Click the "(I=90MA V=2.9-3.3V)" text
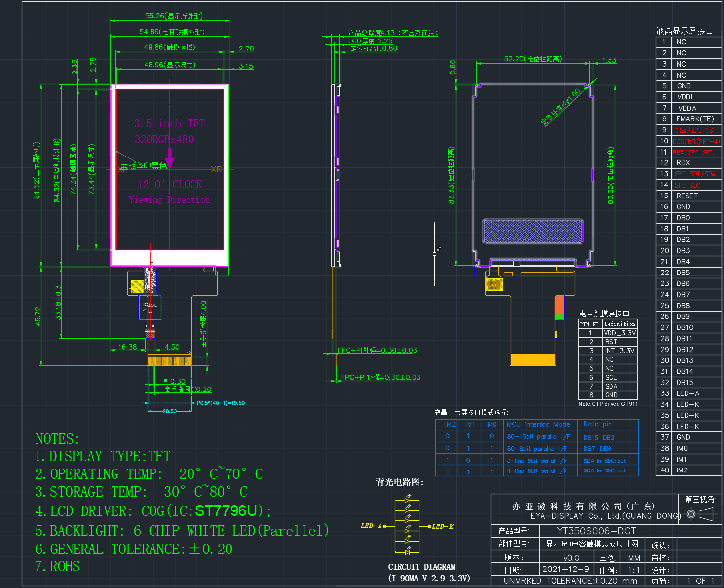724x588 pixels. tap(429, 578)
